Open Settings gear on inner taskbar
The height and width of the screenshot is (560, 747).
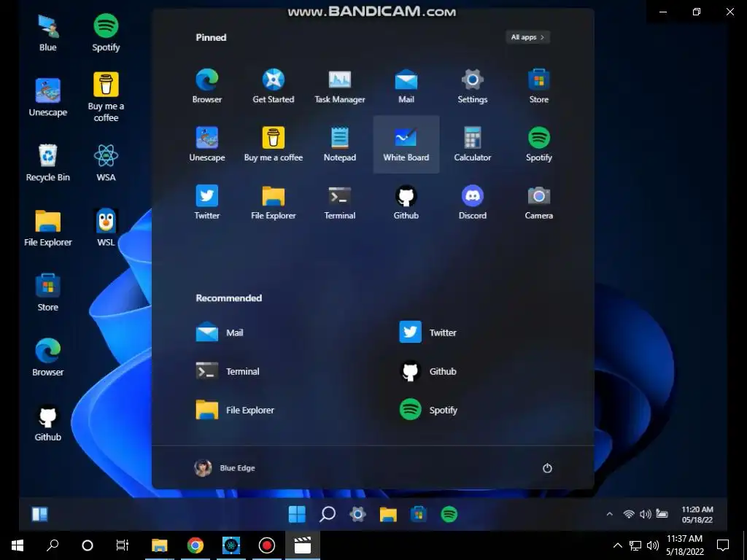[357, 514]
